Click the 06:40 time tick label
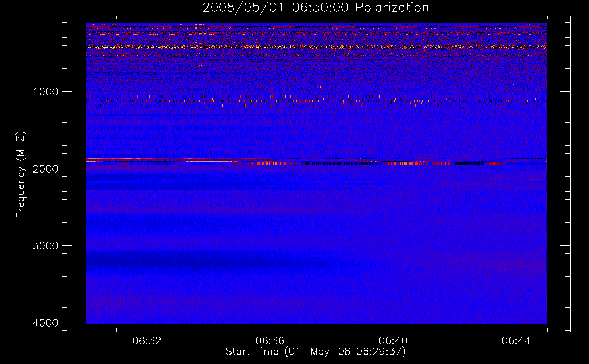589x364 pixels. coord(393,341)
